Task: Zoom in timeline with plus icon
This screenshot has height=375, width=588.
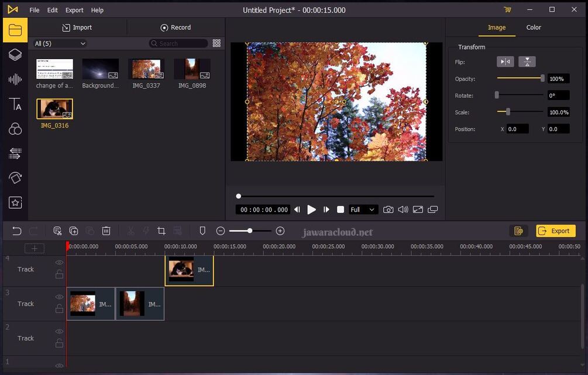Action: click(280, 231)
